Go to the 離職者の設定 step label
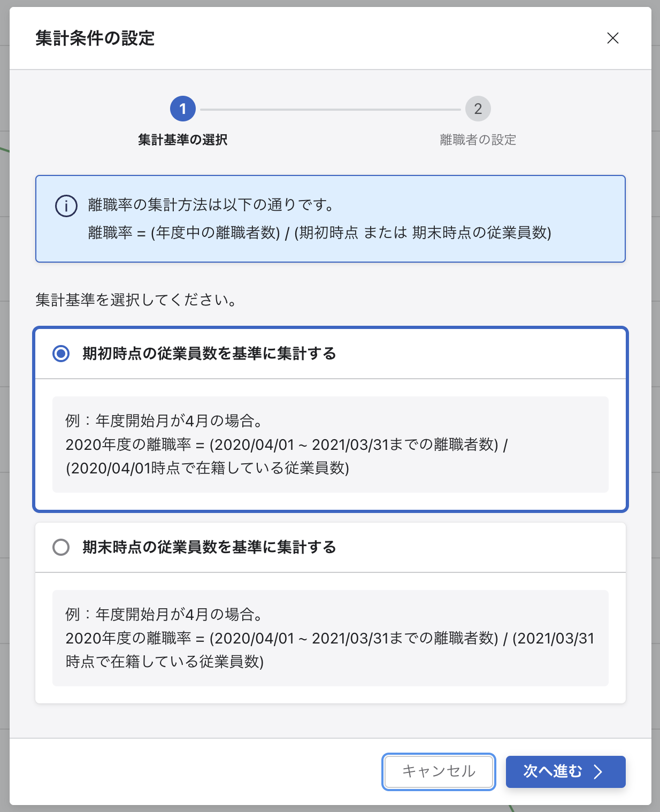This screenshot has height=812, width=660. coord(478,140)
